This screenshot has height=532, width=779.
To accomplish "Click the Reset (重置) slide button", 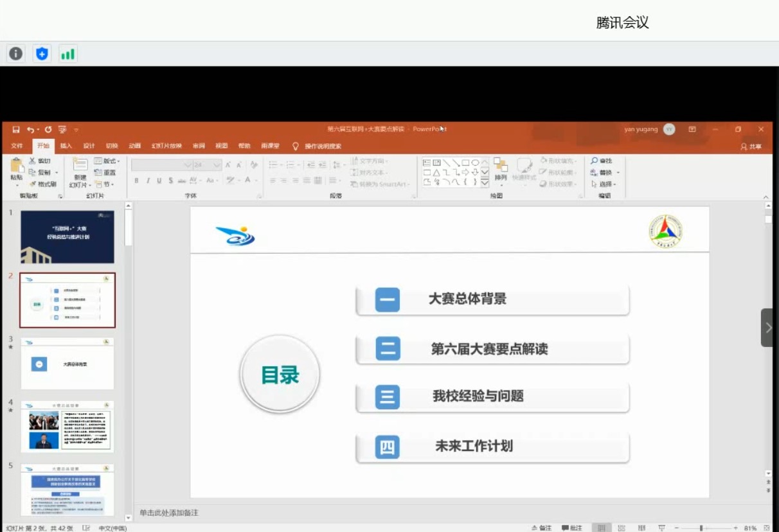I will [x=105, y=173].
